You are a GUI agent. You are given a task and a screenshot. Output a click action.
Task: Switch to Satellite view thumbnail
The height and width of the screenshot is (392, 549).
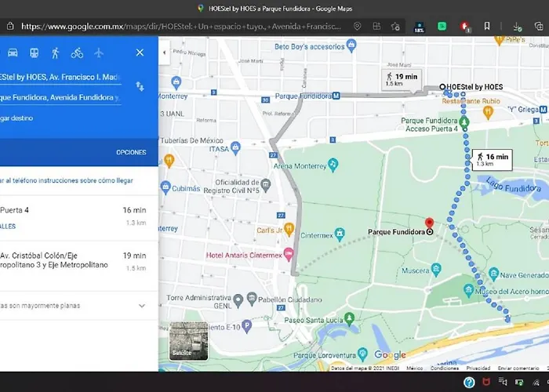click(189, 341)
